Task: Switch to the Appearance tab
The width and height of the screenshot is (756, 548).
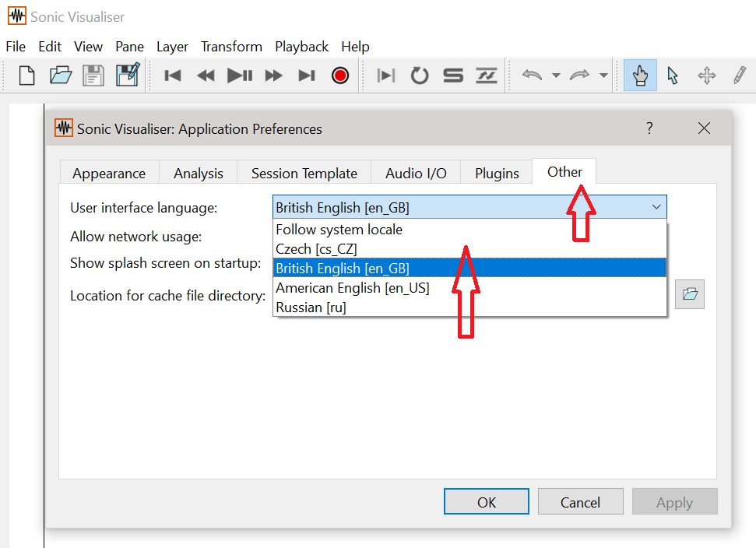Action: [x=109, y=173]
